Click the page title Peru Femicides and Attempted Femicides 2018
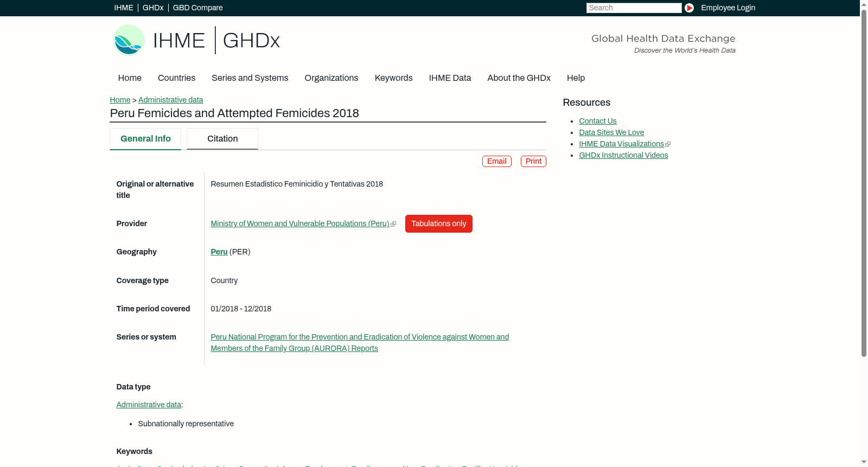868x467 pixels. (x=234, y=113)
